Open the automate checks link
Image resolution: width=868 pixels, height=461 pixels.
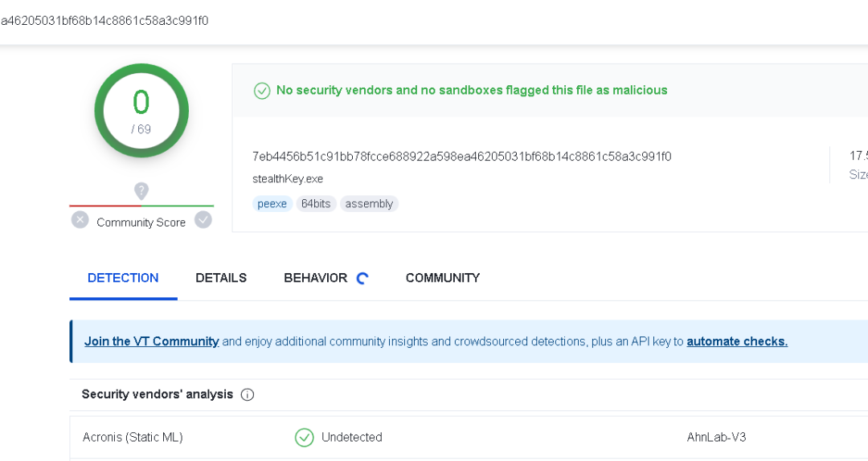(x=737, y=341)
